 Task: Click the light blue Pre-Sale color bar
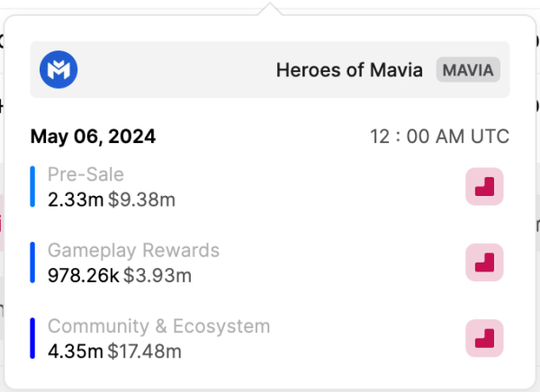(32, 186)
